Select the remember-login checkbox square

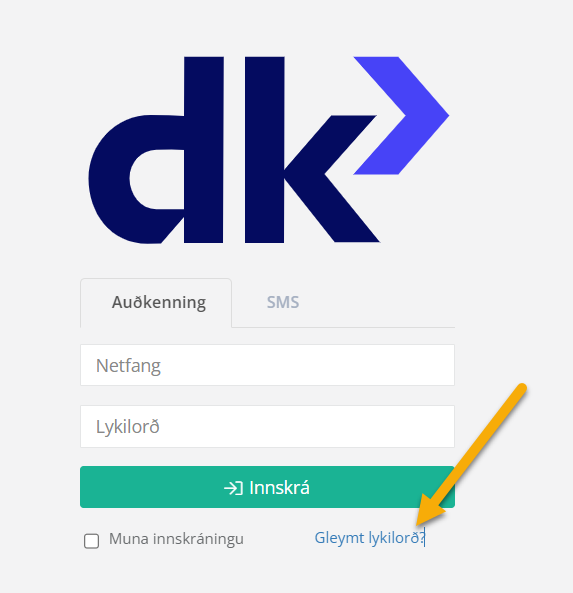click(92, 541)
